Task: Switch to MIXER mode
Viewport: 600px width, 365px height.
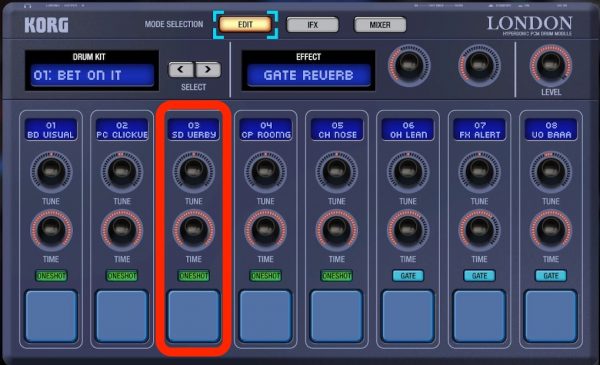Action: point(380,25)
